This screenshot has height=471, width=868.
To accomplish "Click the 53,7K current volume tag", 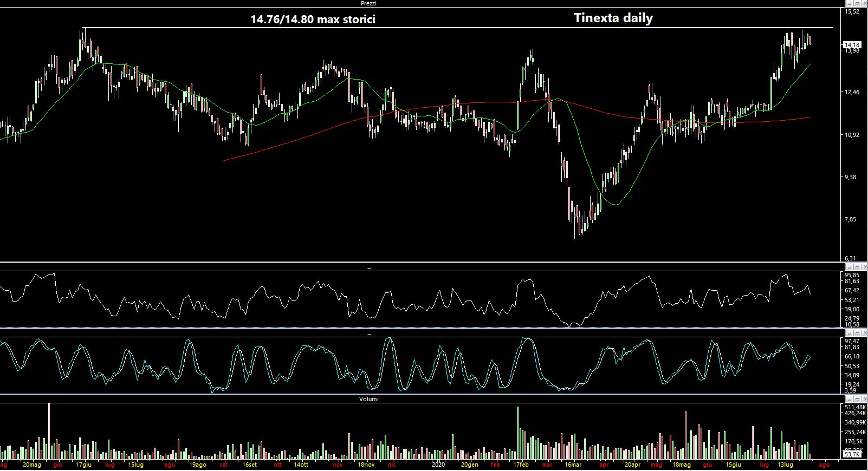I will (852, 454).
